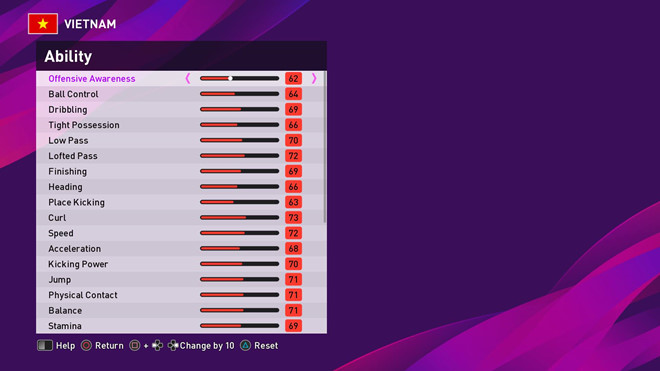Select the Speed row label
Image resolution: width=660 pixels, height=371 pixels.
coord(61,233)
